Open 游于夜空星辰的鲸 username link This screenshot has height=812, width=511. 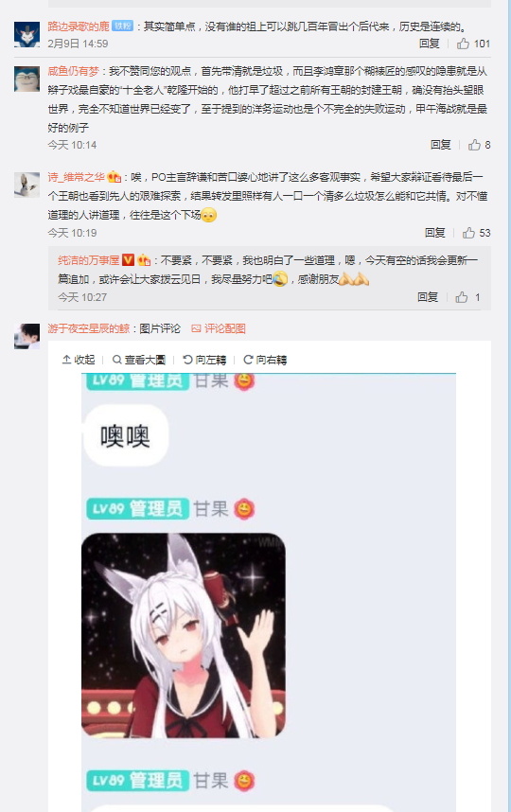click(89, 328)
